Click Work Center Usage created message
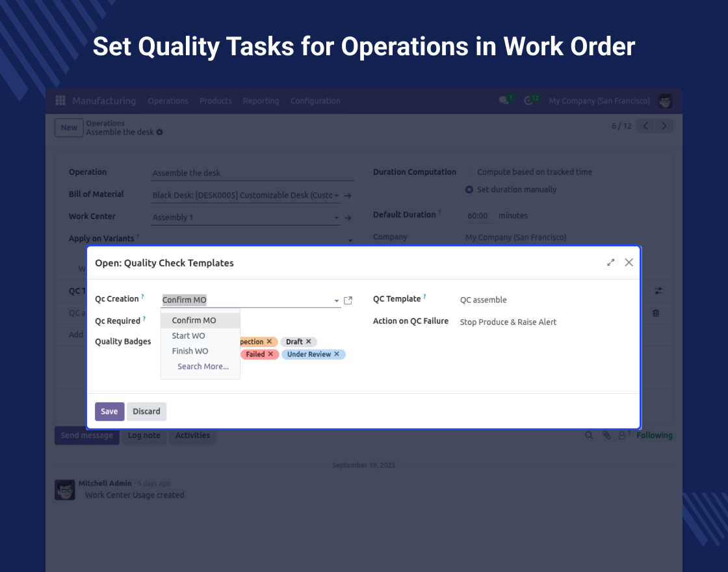 pyautogui.click(x=135, y=495)
